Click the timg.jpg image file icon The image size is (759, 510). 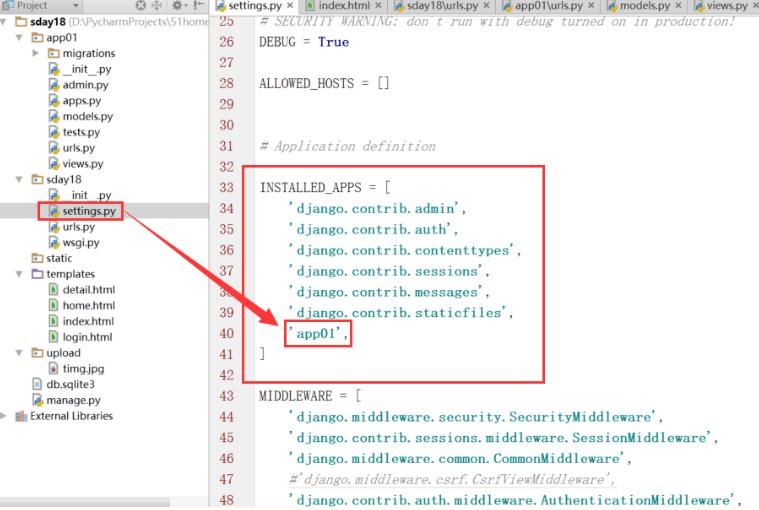click(54, 369)
